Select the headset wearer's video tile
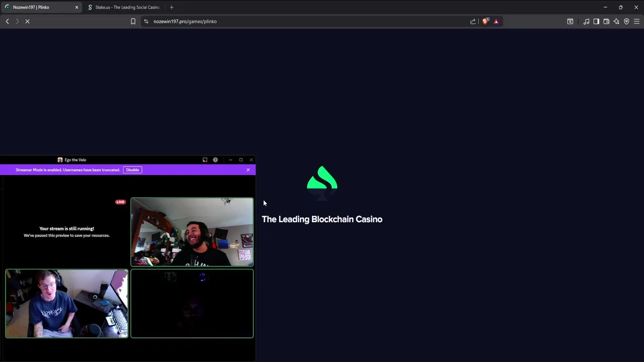 coord(66,304)
